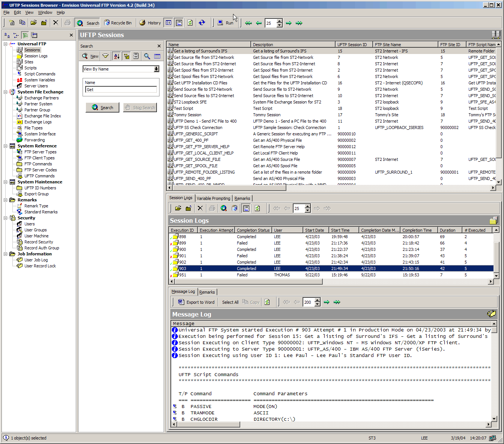Click the printer icon in main toolbar
This screenshot has height=444, width=504.
67,23
